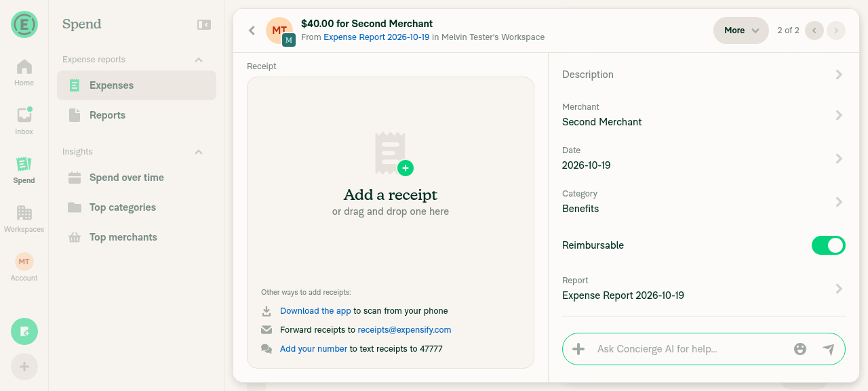The image size is (868, 391).
Task: Open the MT Account avatar
Action: tap(24, 262)
